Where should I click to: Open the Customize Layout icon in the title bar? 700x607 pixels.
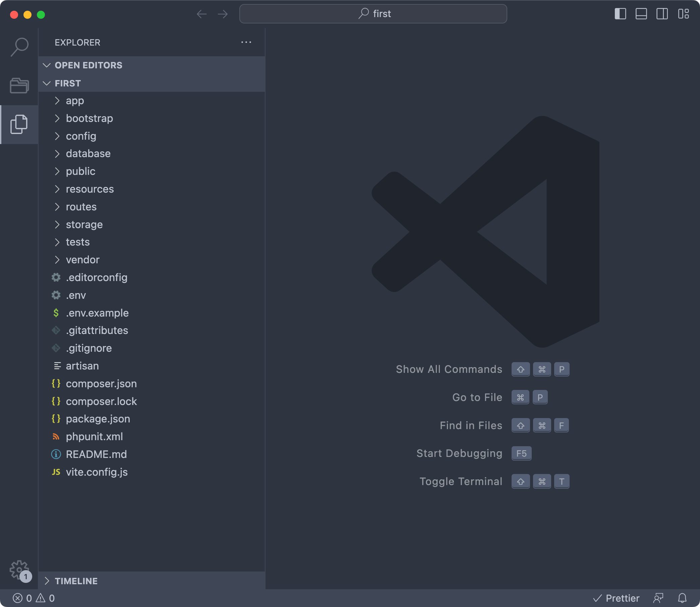click(x=683, y=14)
